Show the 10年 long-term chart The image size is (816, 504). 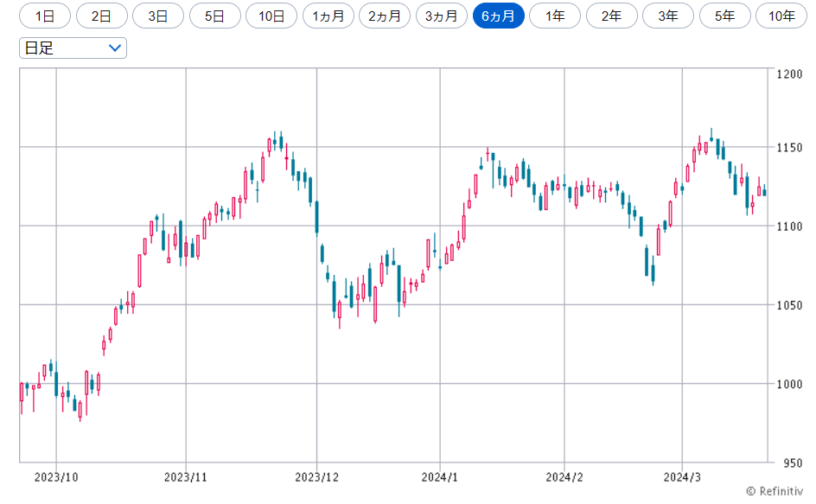tap(781, 16)
